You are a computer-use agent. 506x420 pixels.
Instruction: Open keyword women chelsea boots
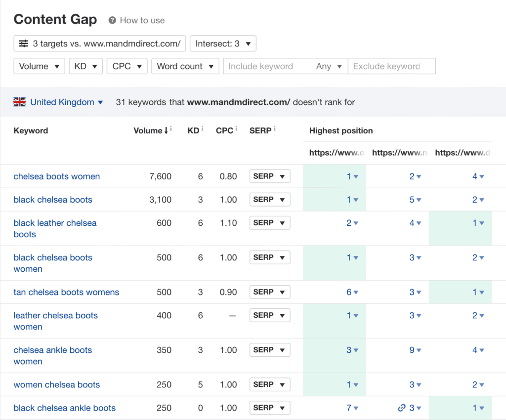pyautogui.click(x=57, y=384)
